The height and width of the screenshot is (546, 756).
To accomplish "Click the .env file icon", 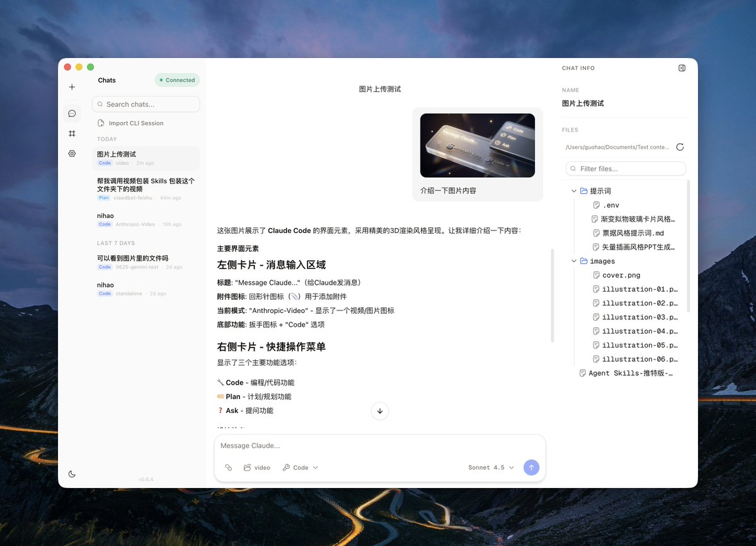I will tap(596, 205).
